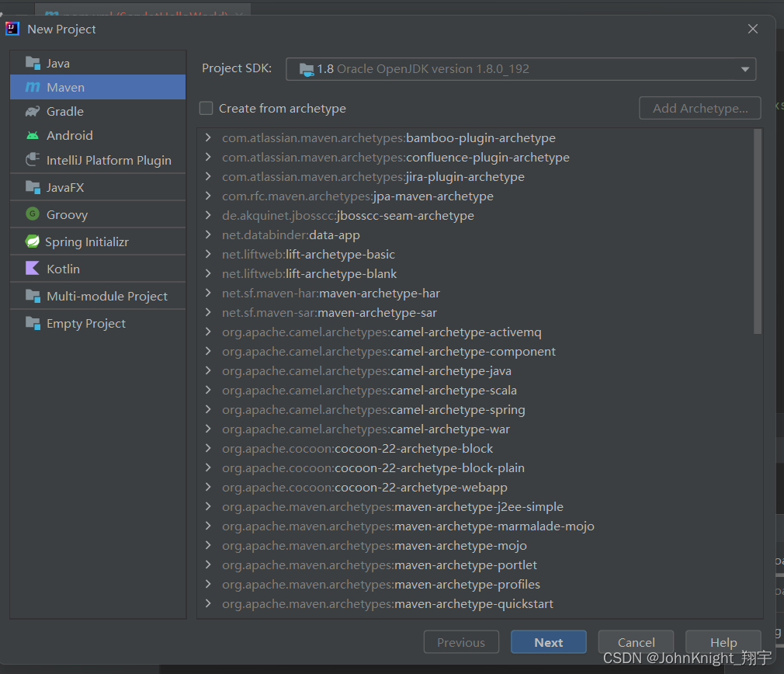Select Multi-module Project type
Image resolution: width=784 pixels, height=674 pixels.
pyautogui.click(x=98, y=296)
